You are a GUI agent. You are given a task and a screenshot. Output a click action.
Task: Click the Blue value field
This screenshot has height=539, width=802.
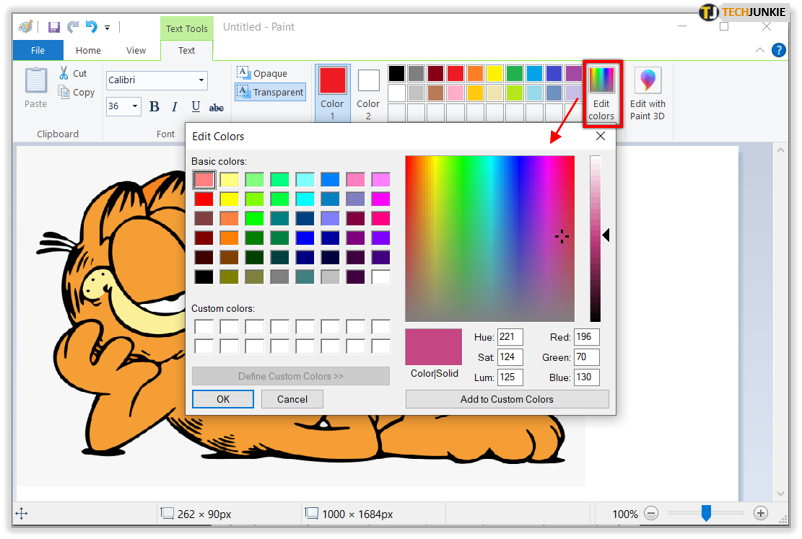click(586, 377)
